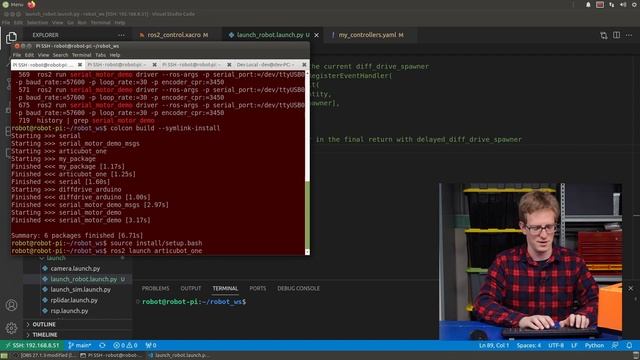Open Terminal menu in SSH terminal window
This screenshot has width=640, height=360.
click(x=82, y=55)
